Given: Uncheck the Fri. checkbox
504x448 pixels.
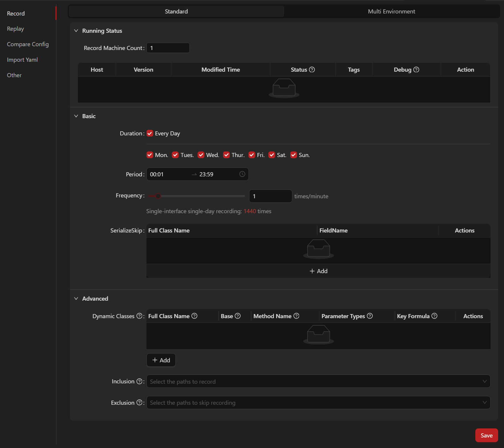Looking at the screenshot, I should pyautogui.click(x=252, y=155).
